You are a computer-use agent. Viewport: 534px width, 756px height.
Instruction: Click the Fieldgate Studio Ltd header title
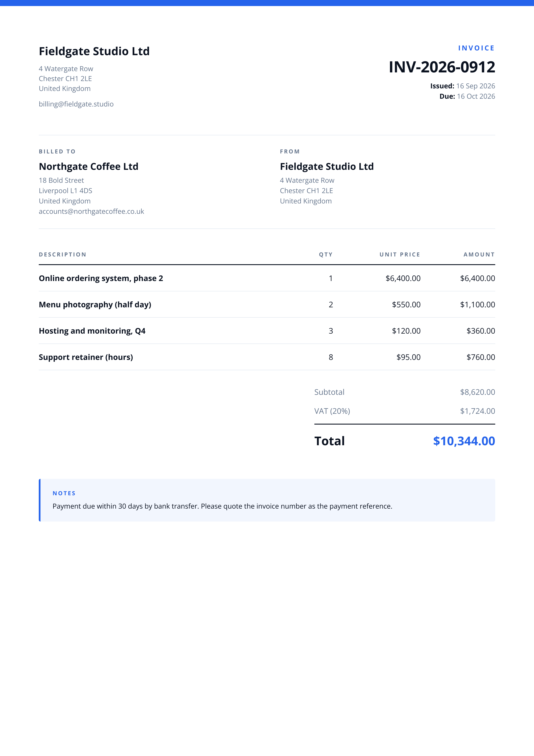[x=94, y=51]
